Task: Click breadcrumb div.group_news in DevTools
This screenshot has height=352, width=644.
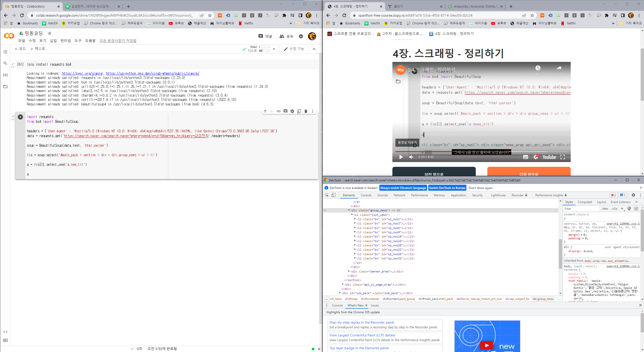Action: point(543,299)
